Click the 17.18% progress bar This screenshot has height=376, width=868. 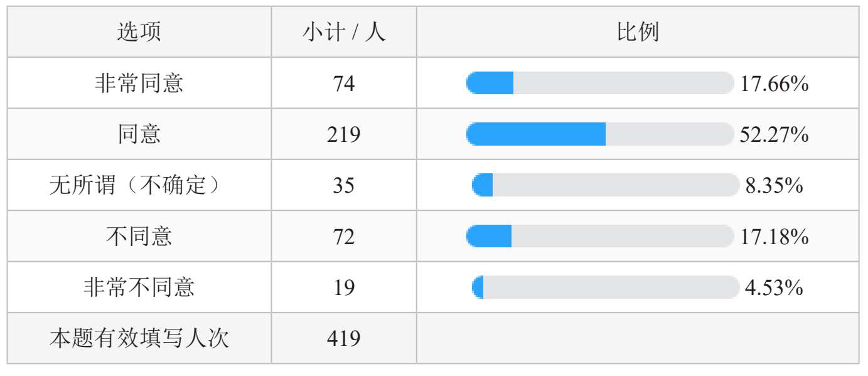pyautogui.click(x=600, y=237)
